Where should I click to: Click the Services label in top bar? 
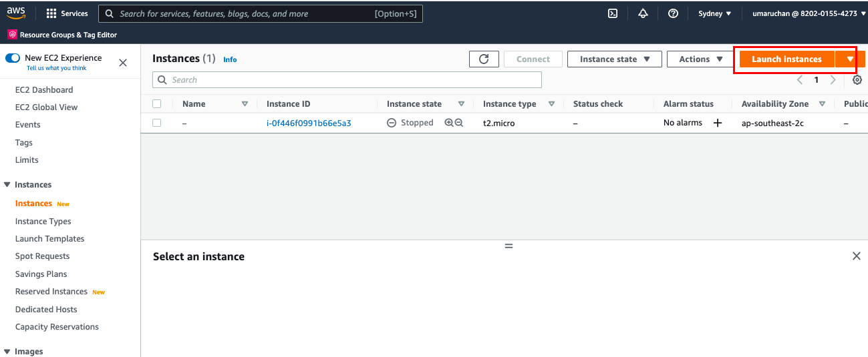[74, 13]
